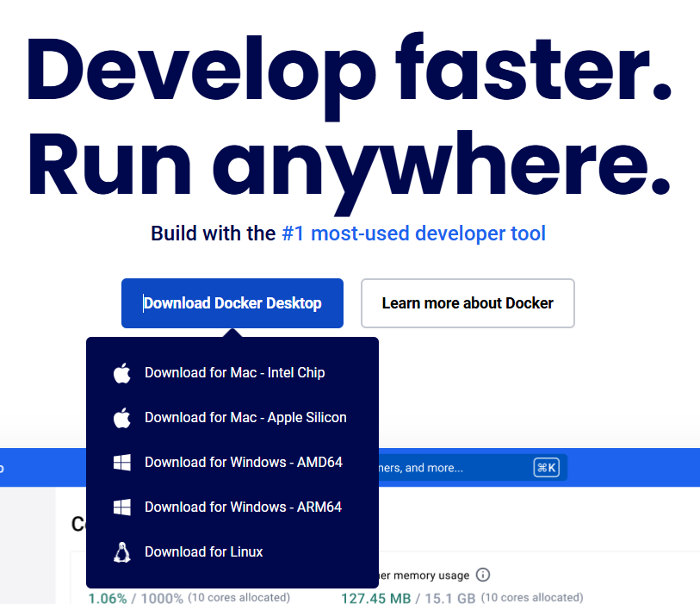Follow the #1 most-used developer tool link

tap(414, 234)
